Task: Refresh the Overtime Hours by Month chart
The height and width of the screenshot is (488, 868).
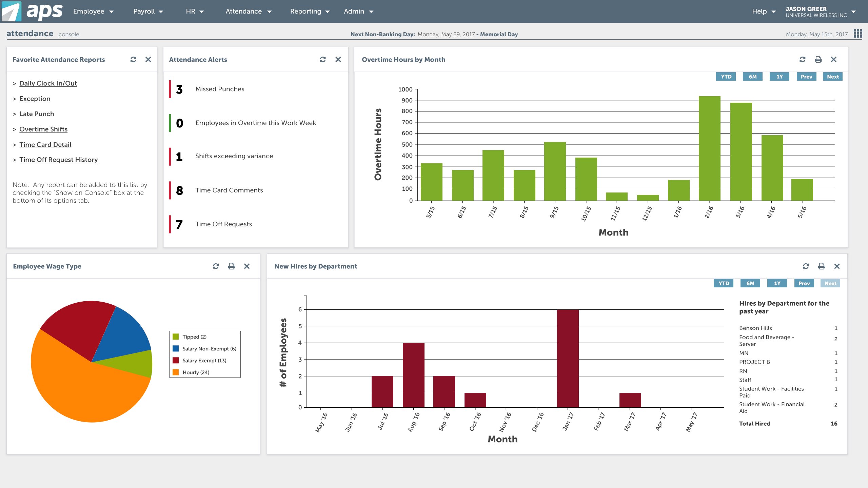Action: [x=802, y=60]
